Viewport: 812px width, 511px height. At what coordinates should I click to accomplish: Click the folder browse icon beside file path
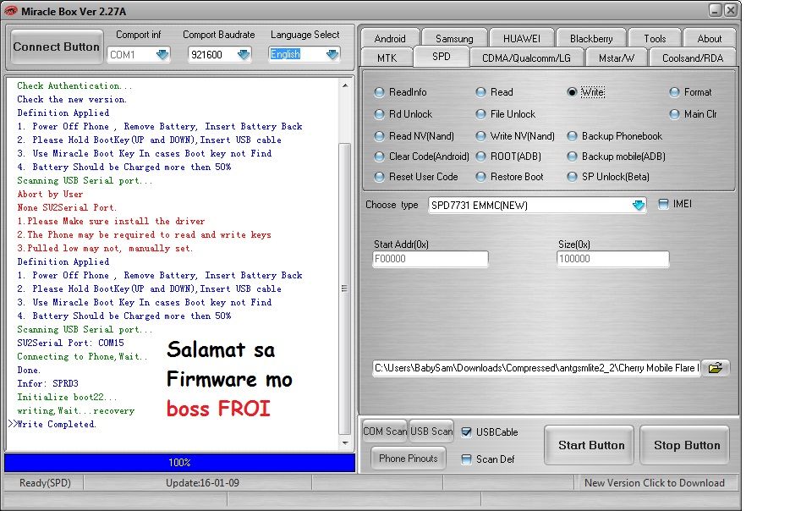(716, 368)
